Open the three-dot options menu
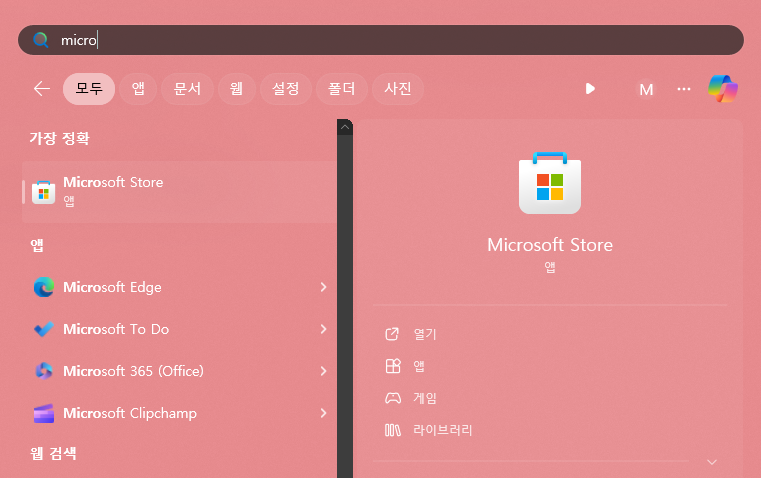Viewport: 761px width, 478px height. point(684,89)
